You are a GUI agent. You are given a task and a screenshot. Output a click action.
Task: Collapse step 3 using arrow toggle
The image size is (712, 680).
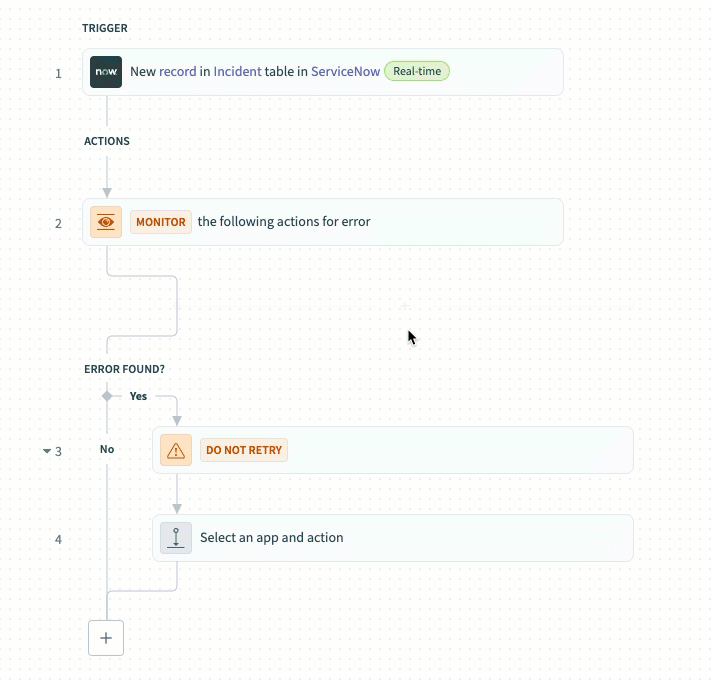[46, 451]
